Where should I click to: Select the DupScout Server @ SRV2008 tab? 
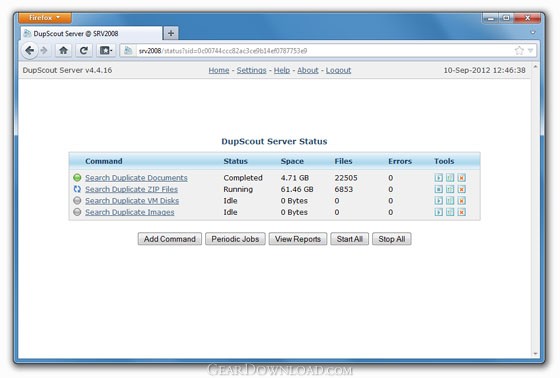[91, 34]
